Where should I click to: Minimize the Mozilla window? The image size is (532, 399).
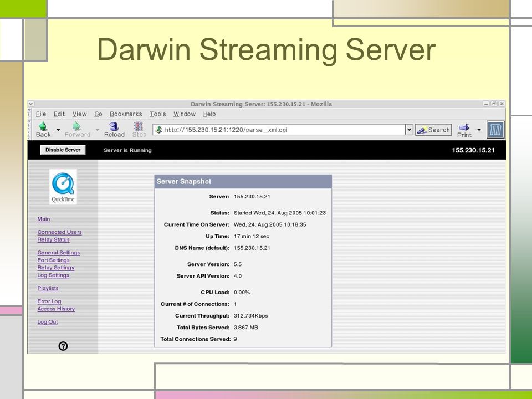(x=486, y=104)
